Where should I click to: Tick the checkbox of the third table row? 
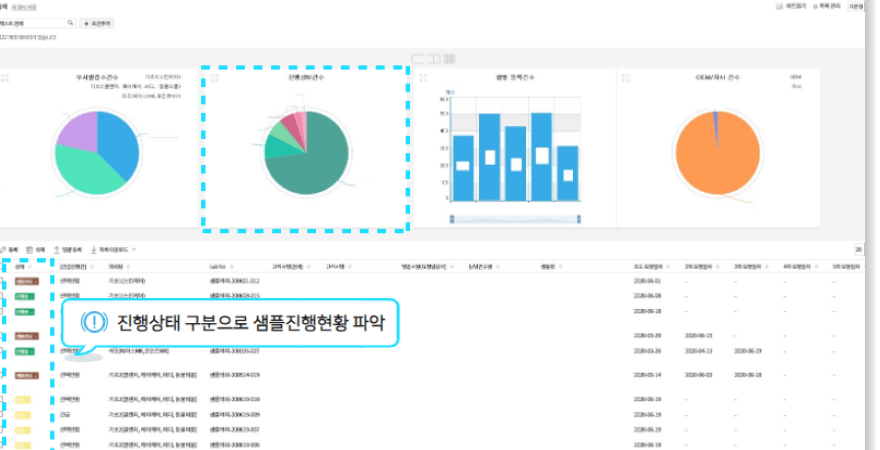pos(3,311)
